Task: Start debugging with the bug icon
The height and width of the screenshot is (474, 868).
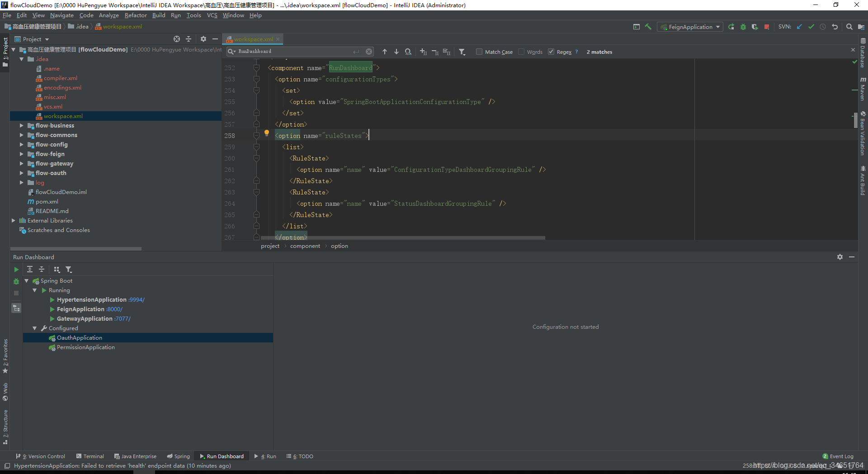Action: [x=743, y=27]
